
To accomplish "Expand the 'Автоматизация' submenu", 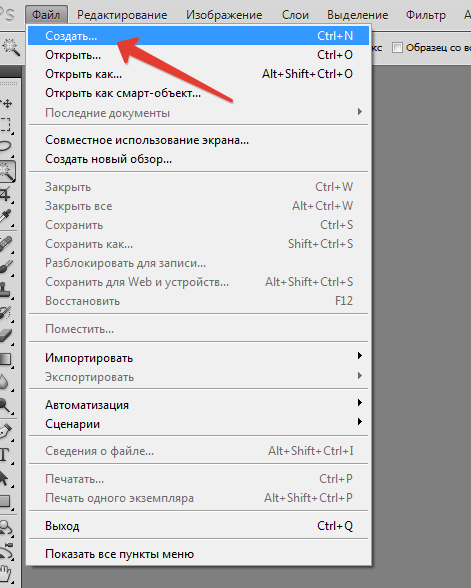I will click(x=198, y=405).
